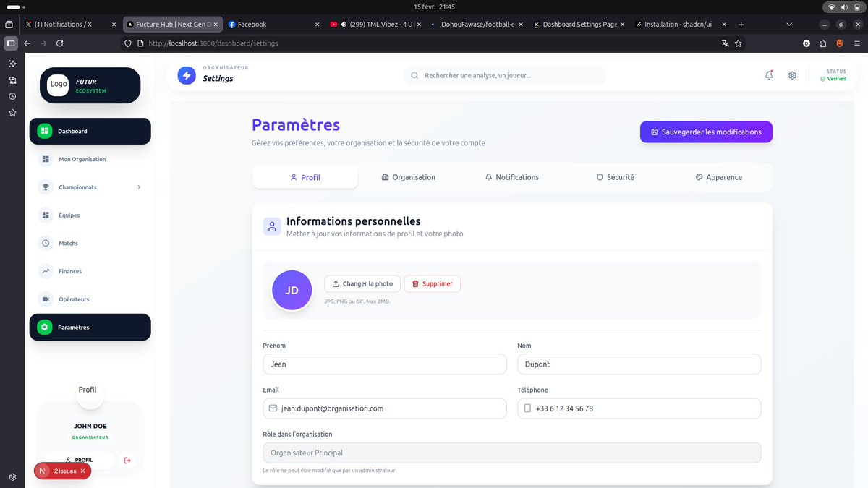Open the browser hamburger menu

856,43
